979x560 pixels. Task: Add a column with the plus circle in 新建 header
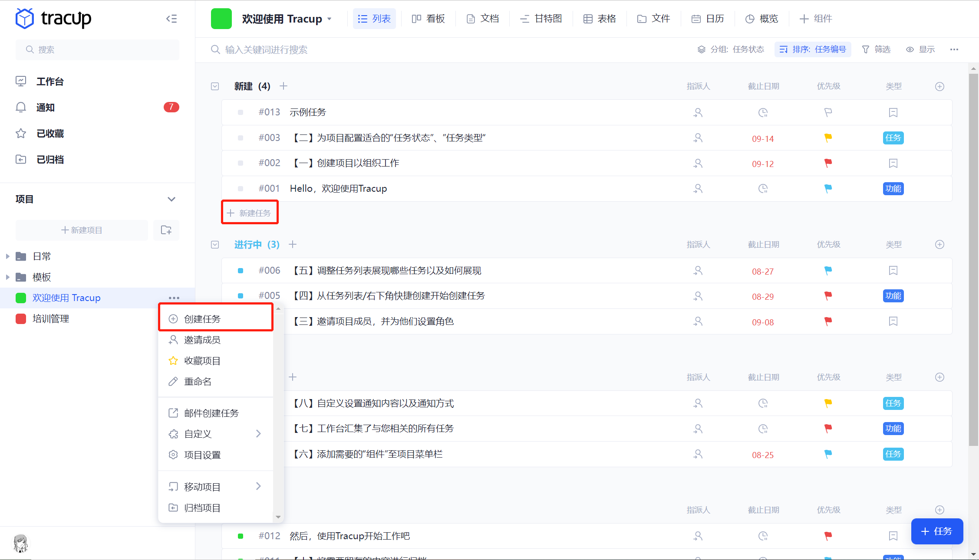[x=939, y=86]
